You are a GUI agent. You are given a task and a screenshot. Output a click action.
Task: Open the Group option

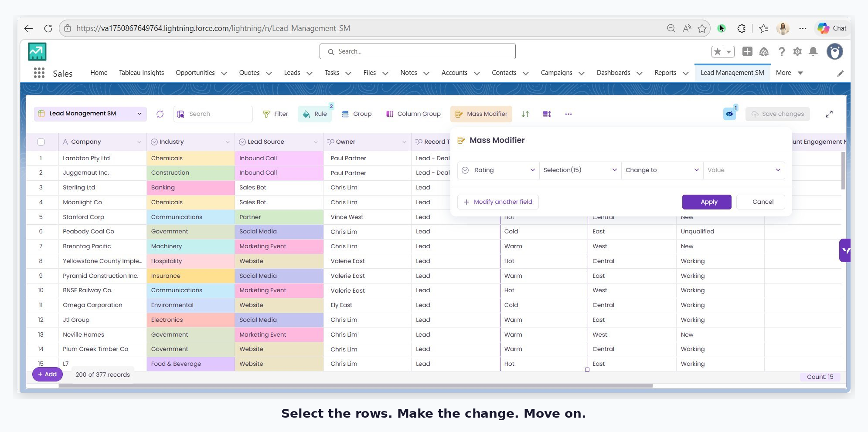click(x=357, y=114)
